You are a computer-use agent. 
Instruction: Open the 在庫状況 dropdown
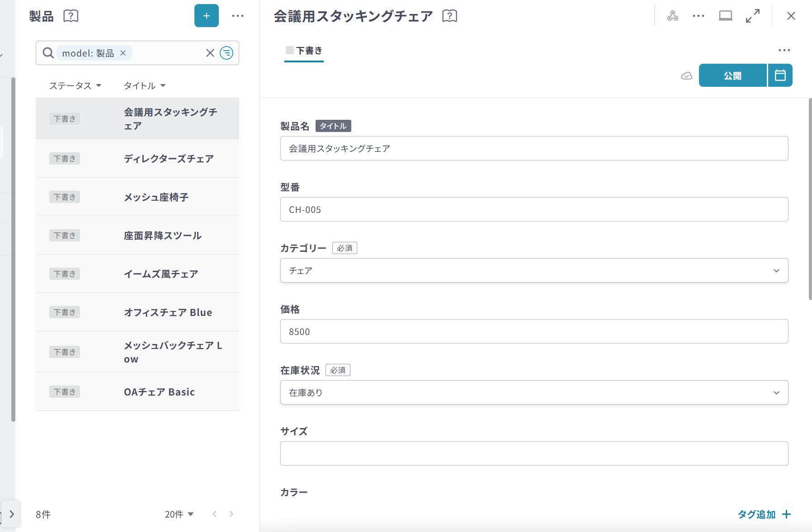pyautogui.click(x=534, y=392)
